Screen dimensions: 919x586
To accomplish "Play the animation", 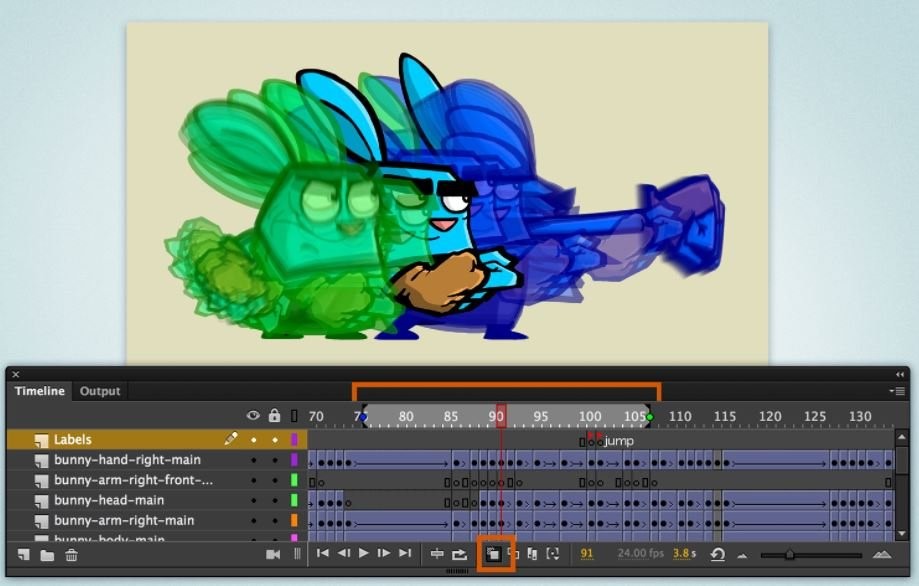I will 363,553.
